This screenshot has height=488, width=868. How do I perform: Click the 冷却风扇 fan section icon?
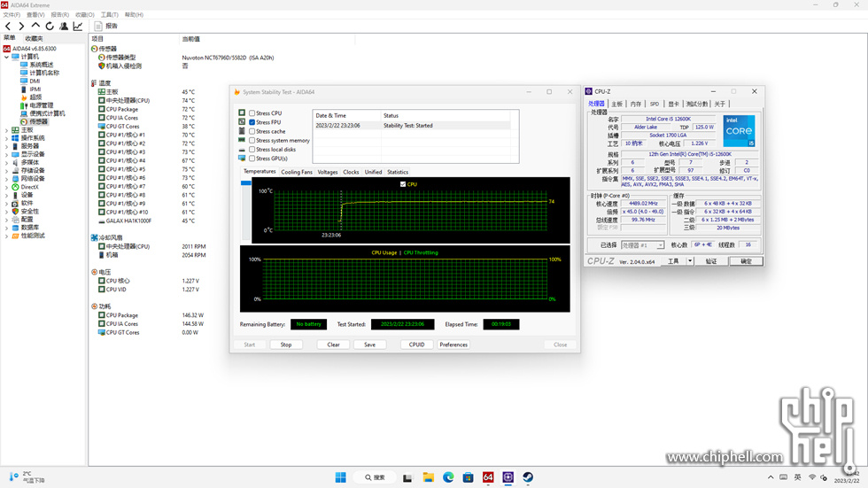click(94, 237)
